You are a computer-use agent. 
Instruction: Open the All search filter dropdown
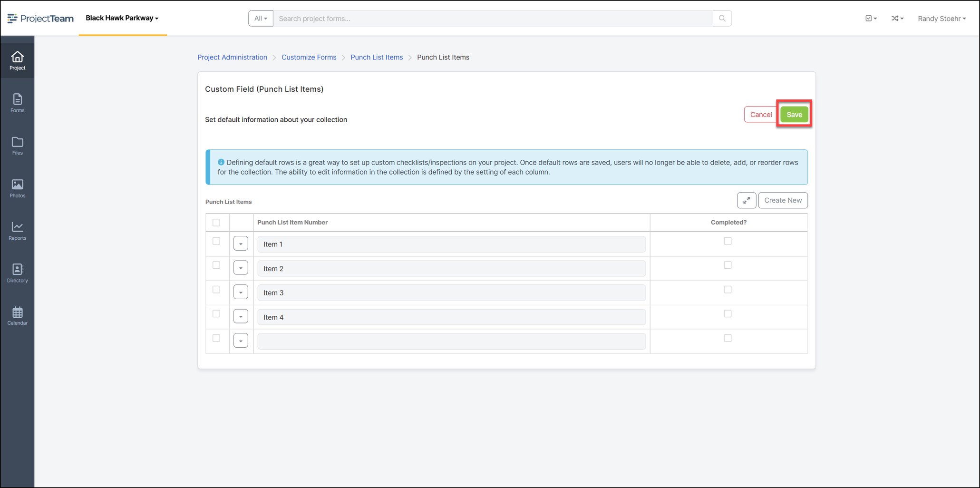click(x=261, y=19)
